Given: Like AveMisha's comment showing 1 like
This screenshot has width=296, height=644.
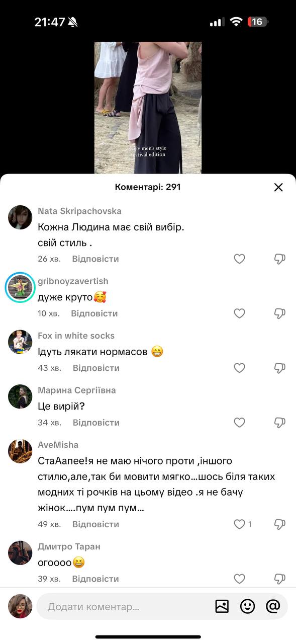Looking at the screenshot, I should pyautogui.click(x=240, y=524).
